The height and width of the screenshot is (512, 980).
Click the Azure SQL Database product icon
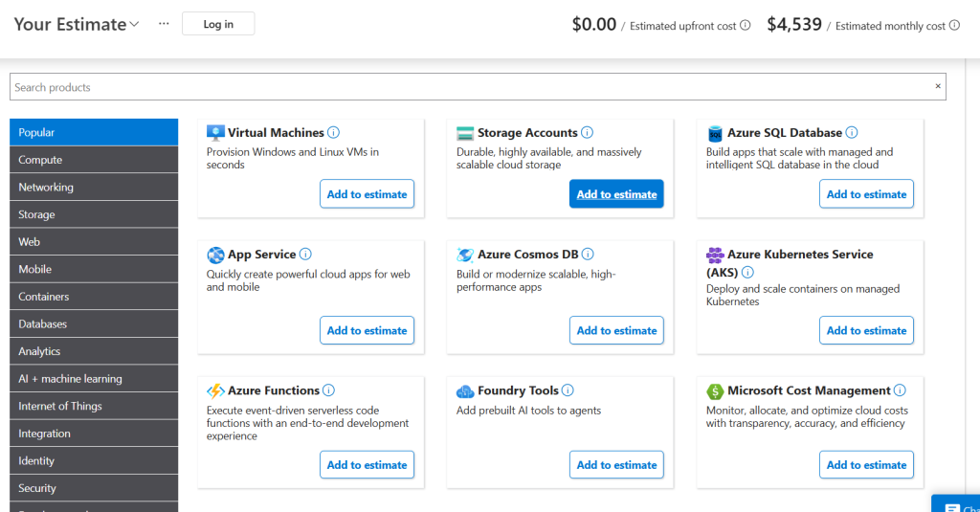click(715, 133)
